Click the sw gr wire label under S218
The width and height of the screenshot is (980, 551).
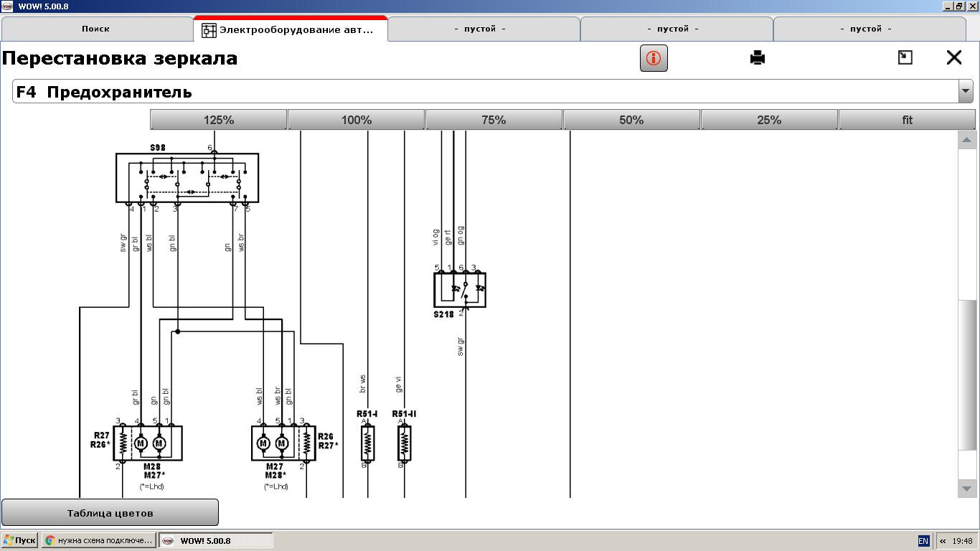pyautogui.click(x=460, y=347)
